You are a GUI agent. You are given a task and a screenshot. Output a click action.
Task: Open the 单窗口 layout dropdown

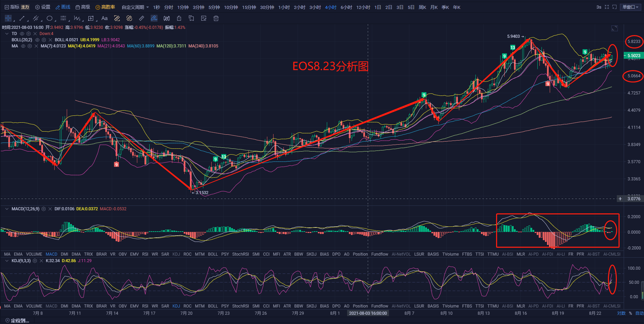pyautogui.click(x=630, y=7)
